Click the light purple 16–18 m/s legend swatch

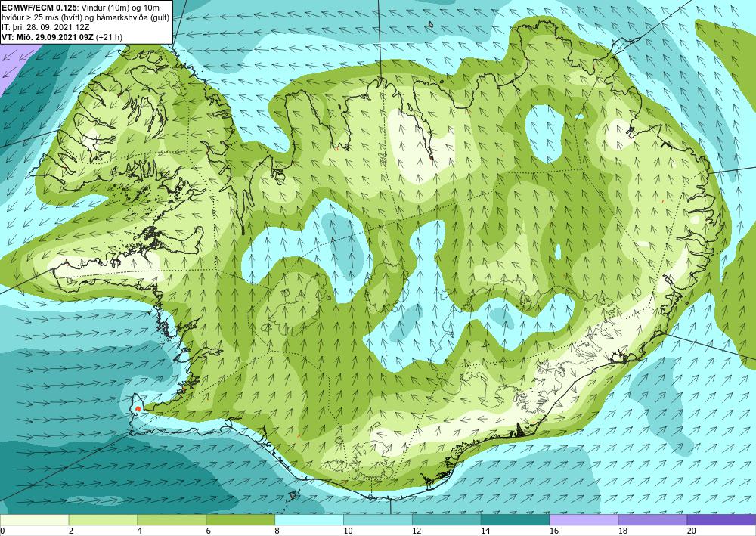[584, 519]
